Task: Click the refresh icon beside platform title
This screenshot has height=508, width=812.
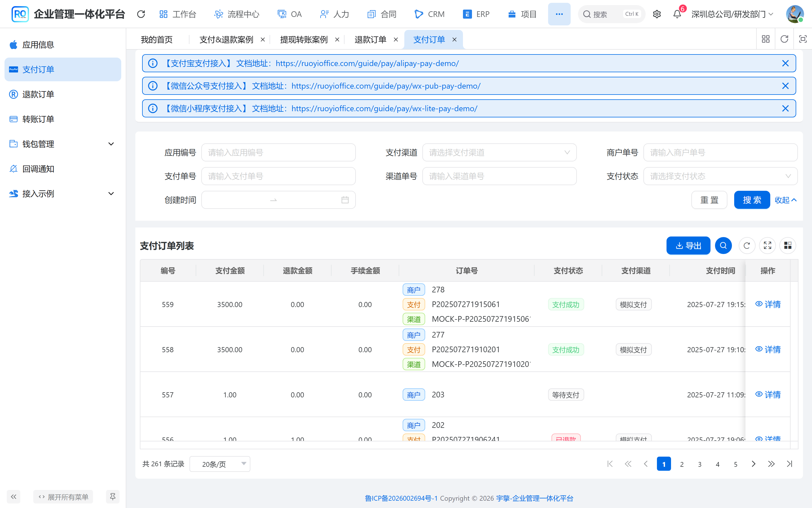Action: (x=141, y=14)
